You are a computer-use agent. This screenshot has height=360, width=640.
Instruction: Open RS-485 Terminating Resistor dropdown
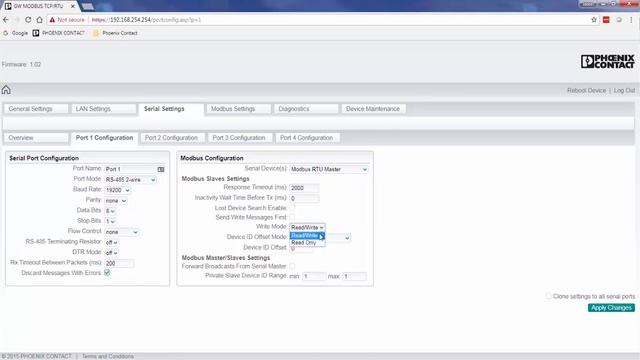[x=111, y=242]
